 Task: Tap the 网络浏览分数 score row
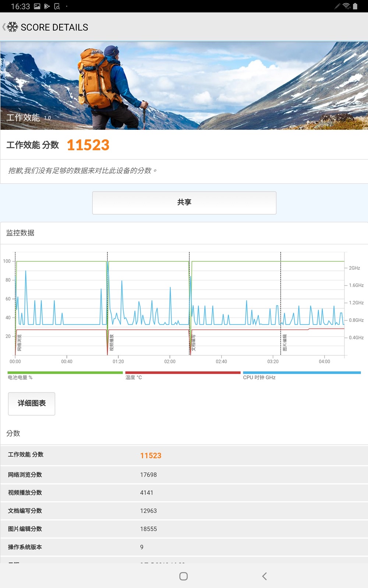184,474
